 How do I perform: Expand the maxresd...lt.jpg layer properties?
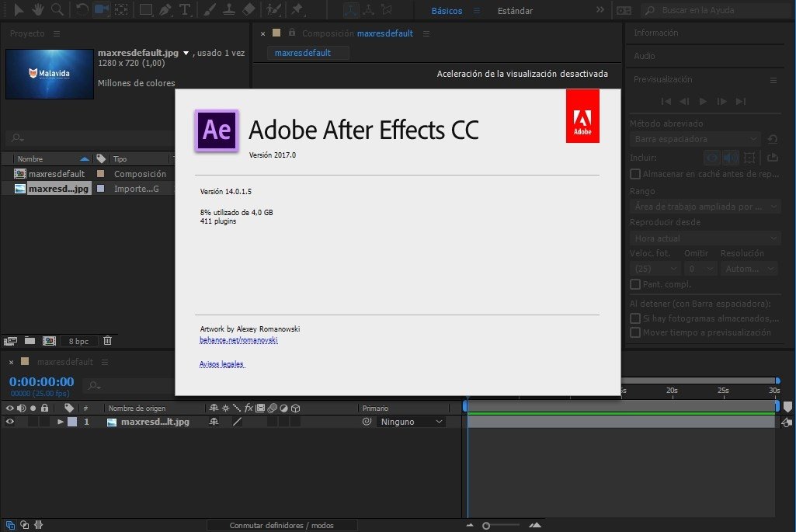click(x=61, y=422)
